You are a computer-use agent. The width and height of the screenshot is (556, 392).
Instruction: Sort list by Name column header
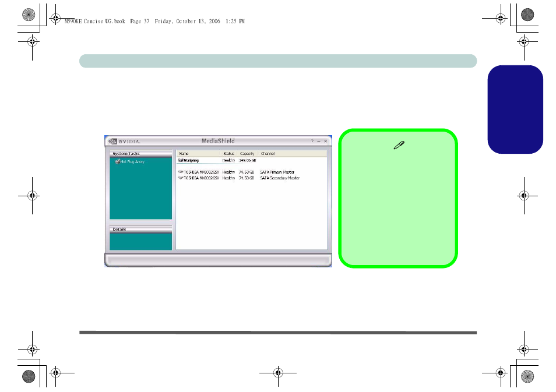(198, 153)
